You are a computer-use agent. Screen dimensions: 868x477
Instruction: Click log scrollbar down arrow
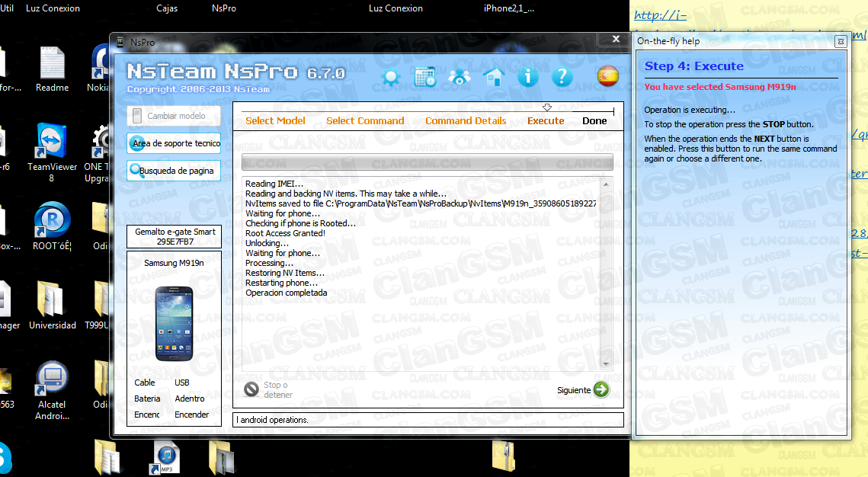(606, 363)
